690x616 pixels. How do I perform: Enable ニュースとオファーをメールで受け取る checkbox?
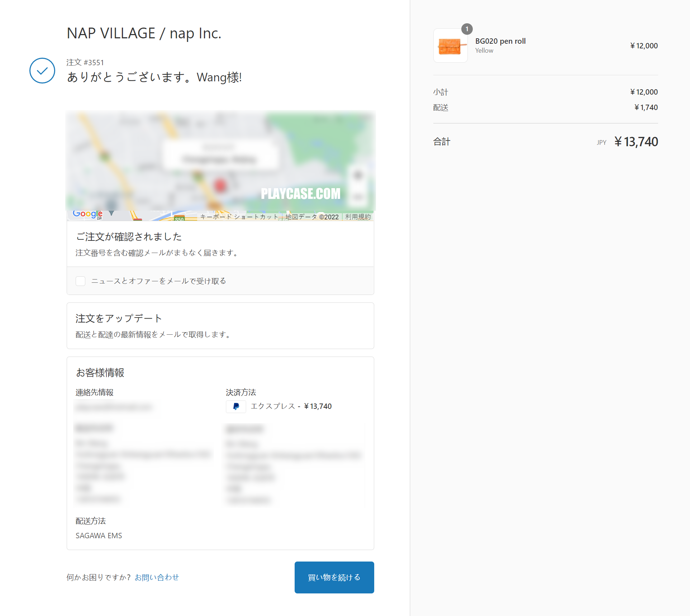[x=81, y=281]
